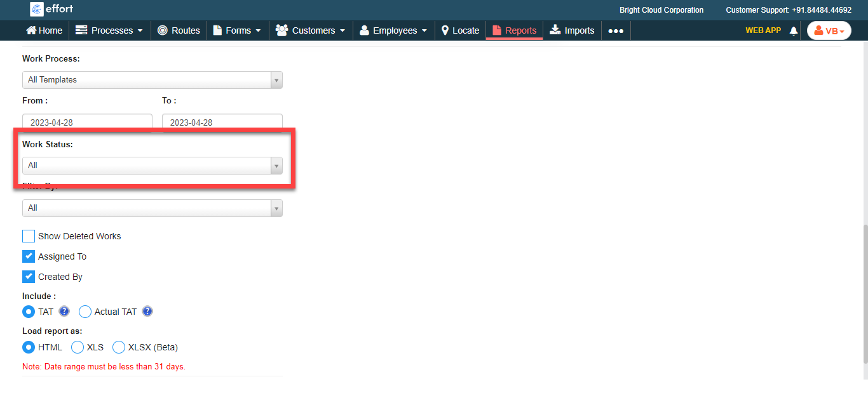
Task: Click the From date input field
Action: [87, 122]
